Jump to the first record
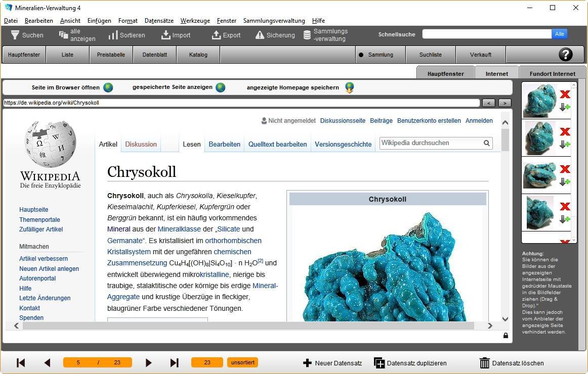The width and height of the screenshot is (588, 374). click(21, 362)
